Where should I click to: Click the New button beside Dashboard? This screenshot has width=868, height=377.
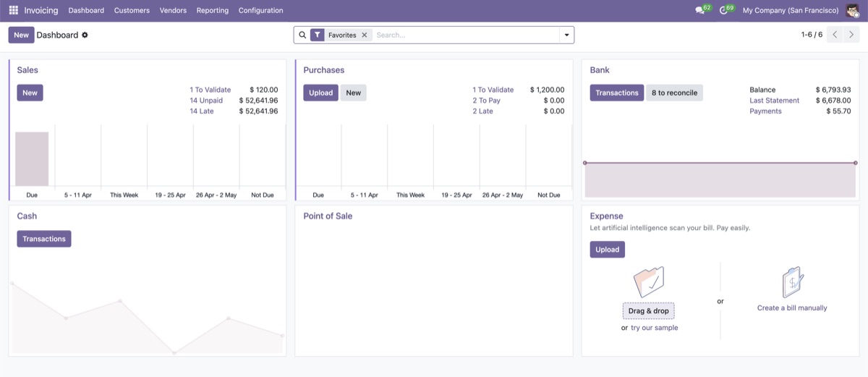click(22, 35)
